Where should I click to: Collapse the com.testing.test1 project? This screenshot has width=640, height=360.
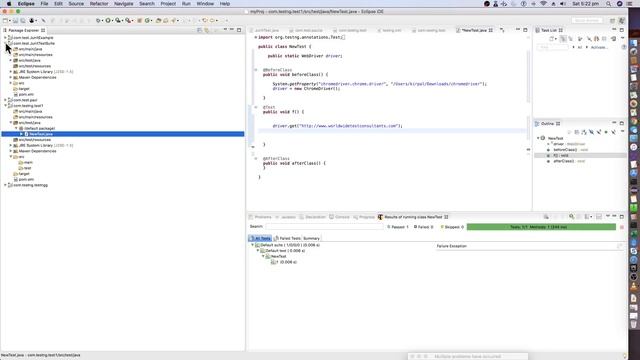coord(5,106)
